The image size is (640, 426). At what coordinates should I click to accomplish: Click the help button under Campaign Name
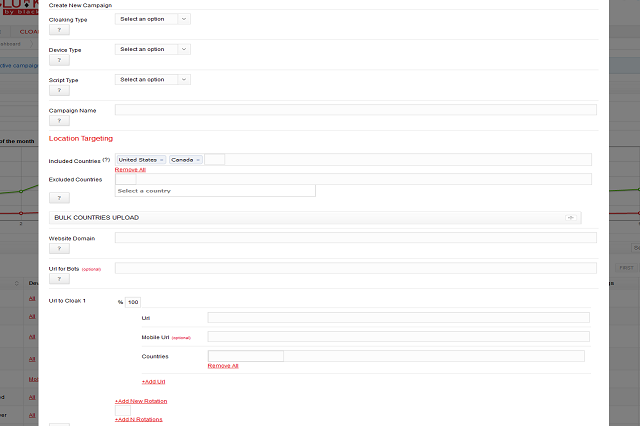[61, 120]
